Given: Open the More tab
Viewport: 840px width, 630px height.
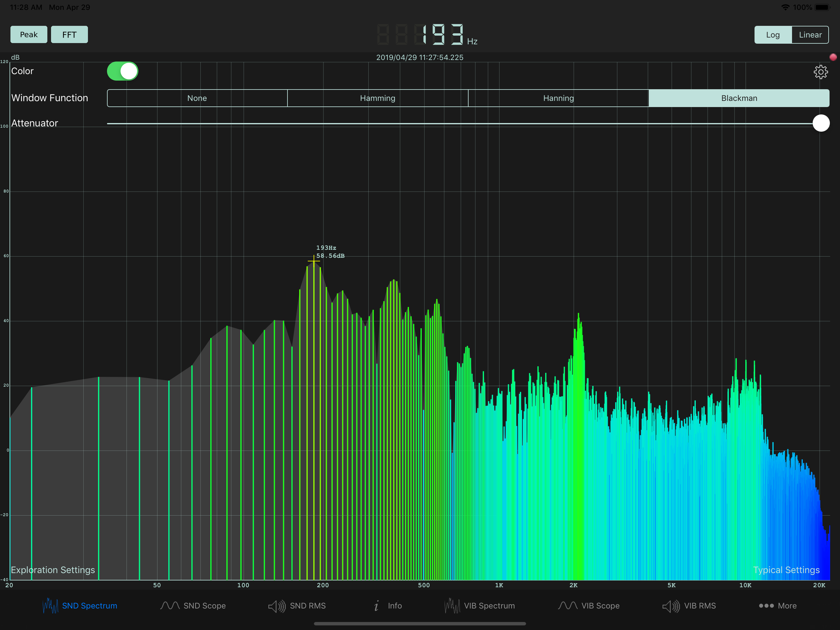Looking at the screenshot, I should pos(777,606).
